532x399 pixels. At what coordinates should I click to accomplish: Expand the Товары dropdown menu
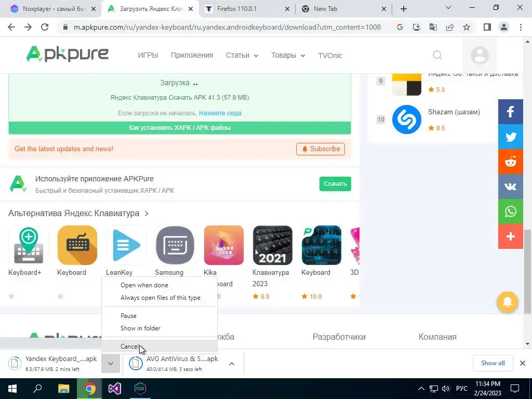coord(288,55)
